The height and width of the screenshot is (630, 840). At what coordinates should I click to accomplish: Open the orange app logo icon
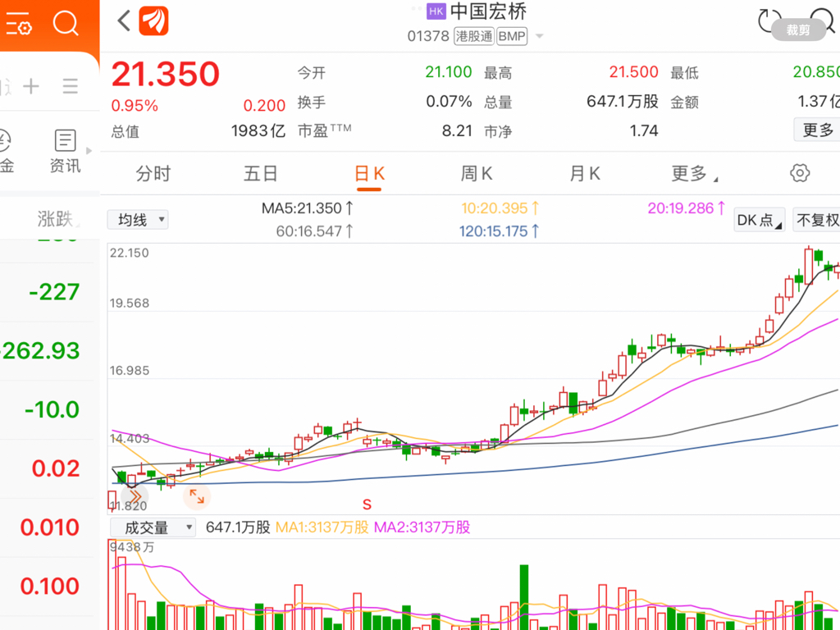153,21
